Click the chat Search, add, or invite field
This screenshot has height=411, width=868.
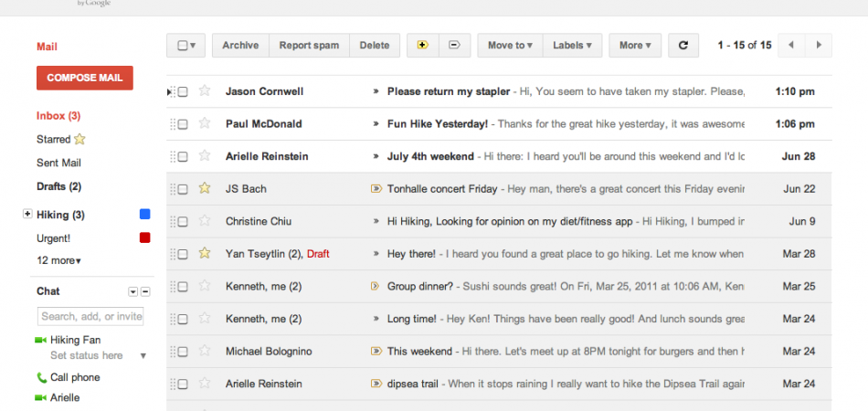[x=90, y=316]
